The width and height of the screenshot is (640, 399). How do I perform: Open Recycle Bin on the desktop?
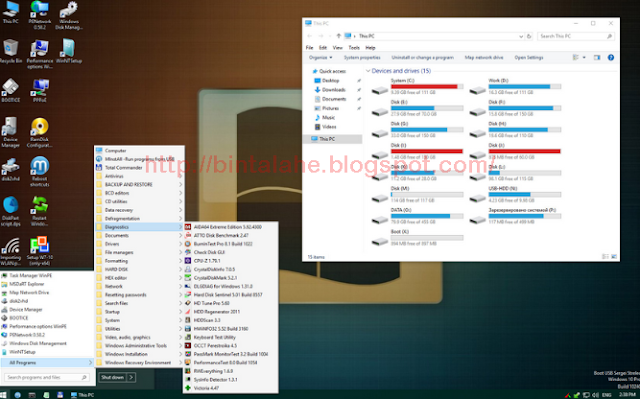coord(11,51)
